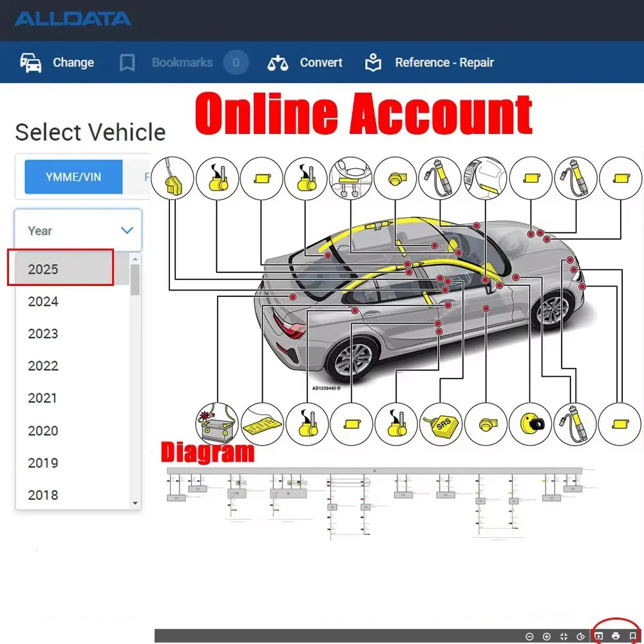This screenshot has height=644, width=644.
Task: Click the car icon beside Change
Action: pos(31,62)
